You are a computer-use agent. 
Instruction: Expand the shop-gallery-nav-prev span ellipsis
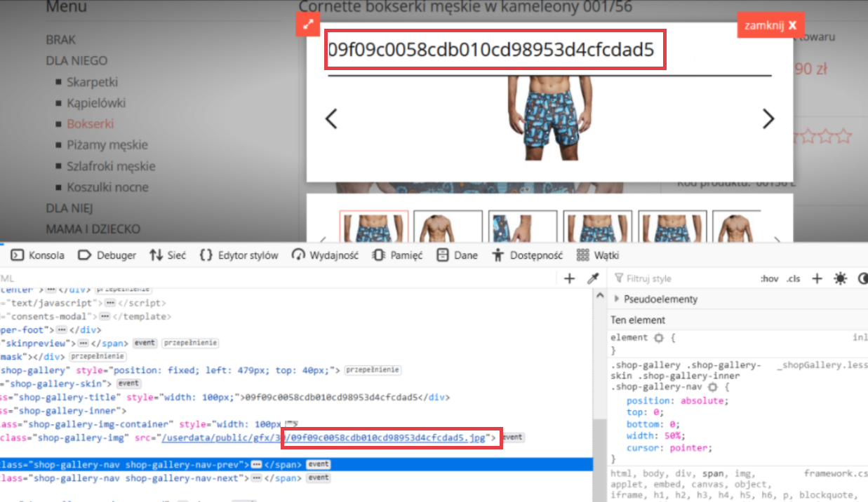click(x=257, y=464)
